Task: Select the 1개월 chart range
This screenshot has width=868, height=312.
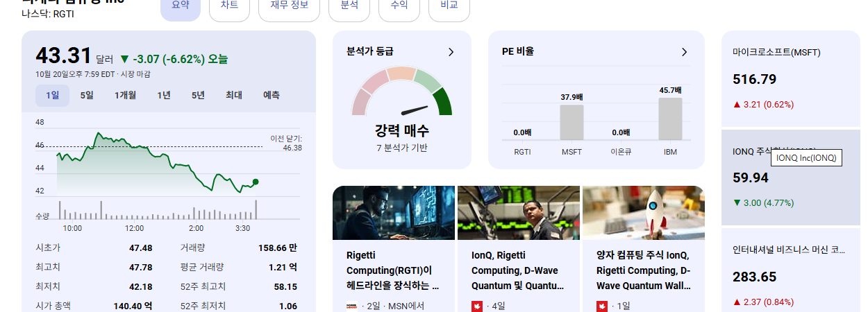Action: (x=126, y=96)
